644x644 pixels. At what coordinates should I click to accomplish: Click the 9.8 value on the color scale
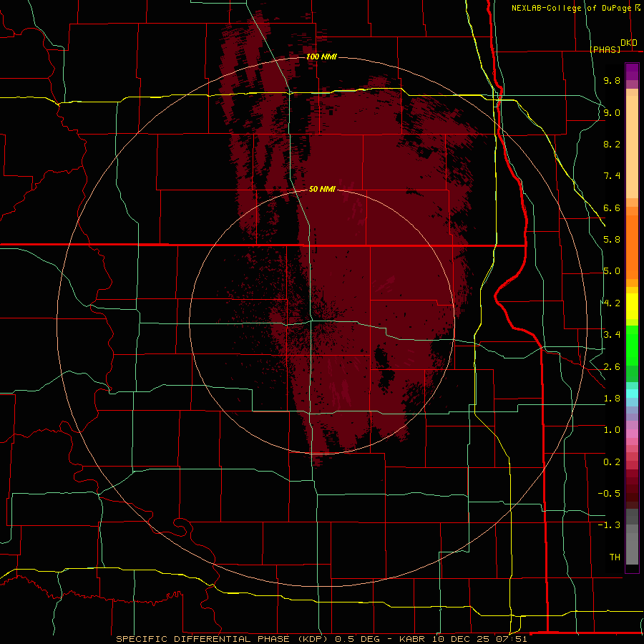click(x=612, y=80)
